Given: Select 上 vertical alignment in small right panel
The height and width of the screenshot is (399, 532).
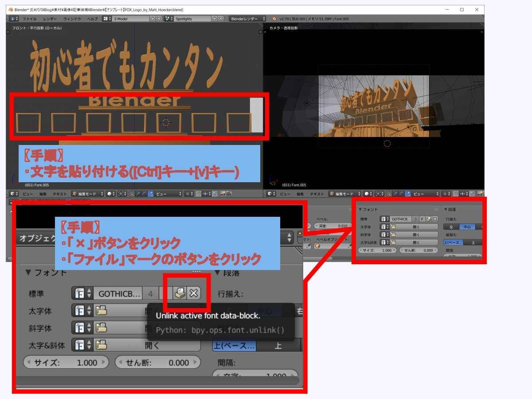Looking at the screenshot, I should (x=473, y=243).
